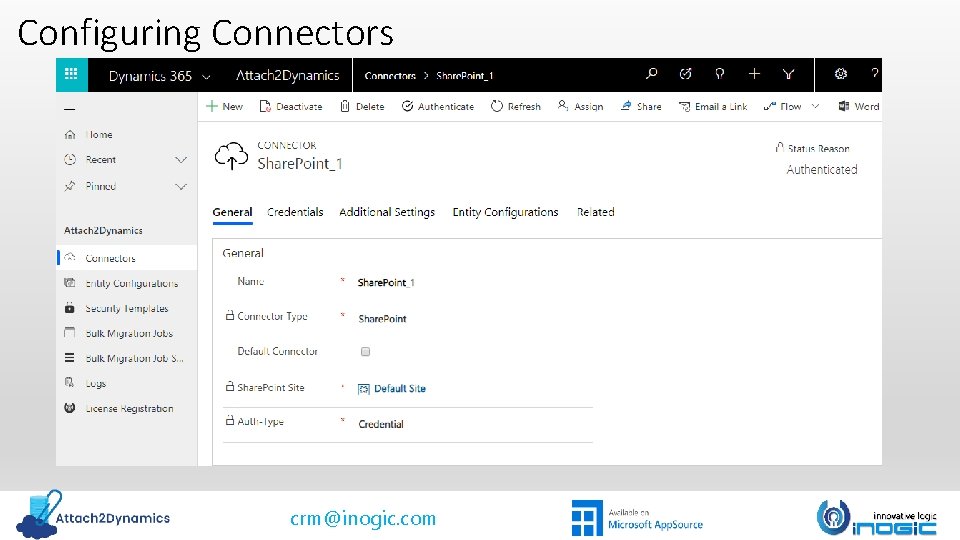Toggle the Default Connector checkbox
The height and width of the screenshot is (540, 960).
[366, 351]
